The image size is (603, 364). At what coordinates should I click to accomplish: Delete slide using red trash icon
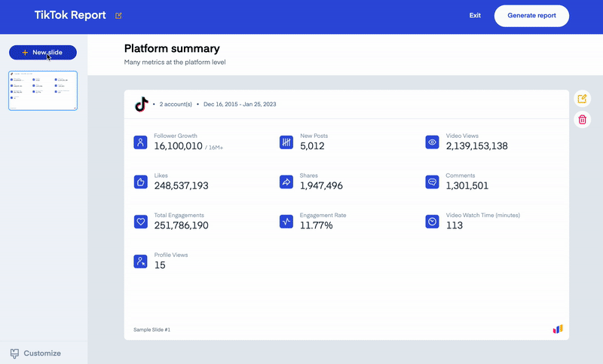click(x=582, y=120)
